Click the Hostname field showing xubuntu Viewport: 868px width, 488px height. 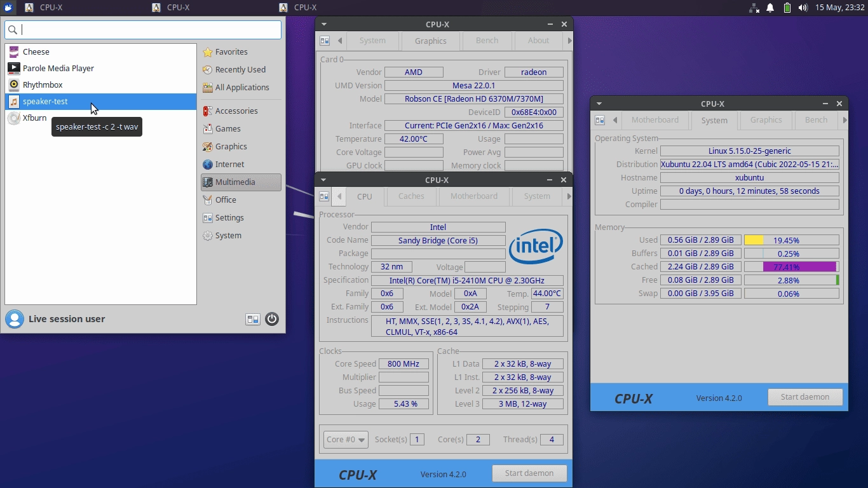pos(750,178)
